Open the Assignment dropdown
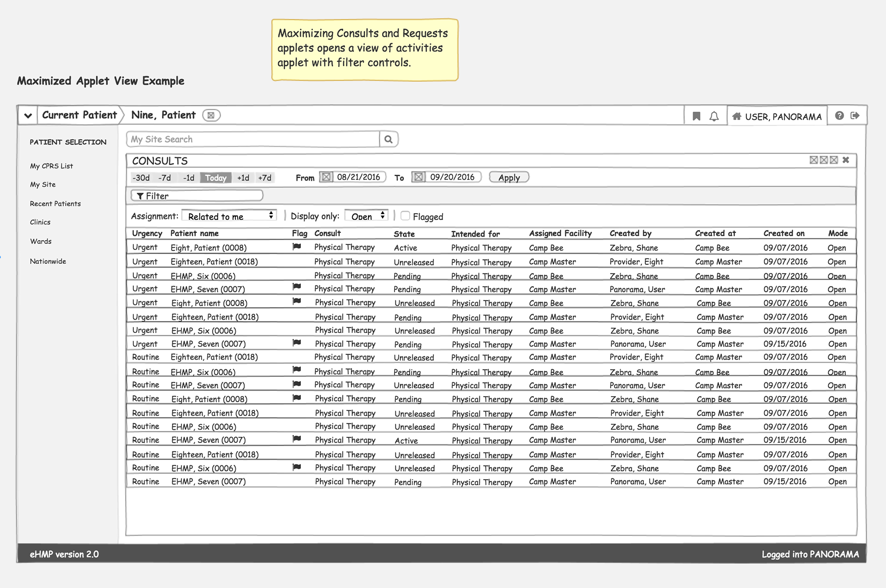Viewport: 886px width, 588px height. click(x=229, y=216)
